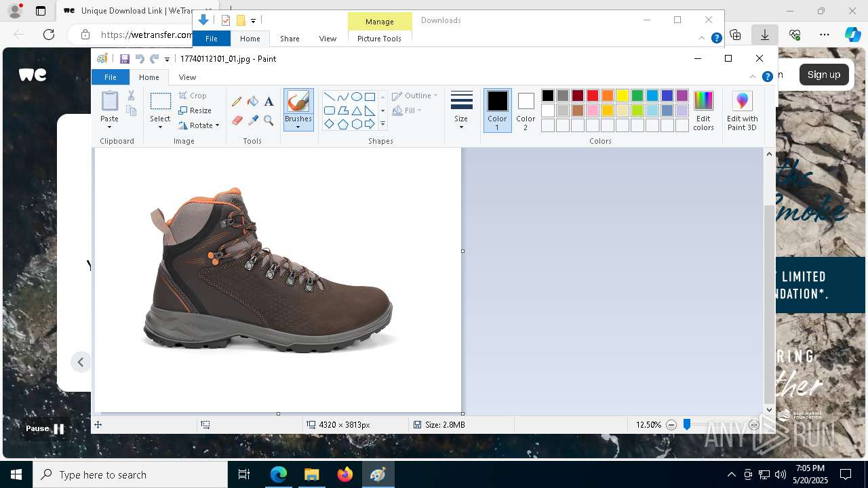Click the Cut scissors icon
Viewport: 868px width, 488px height.
132,96
